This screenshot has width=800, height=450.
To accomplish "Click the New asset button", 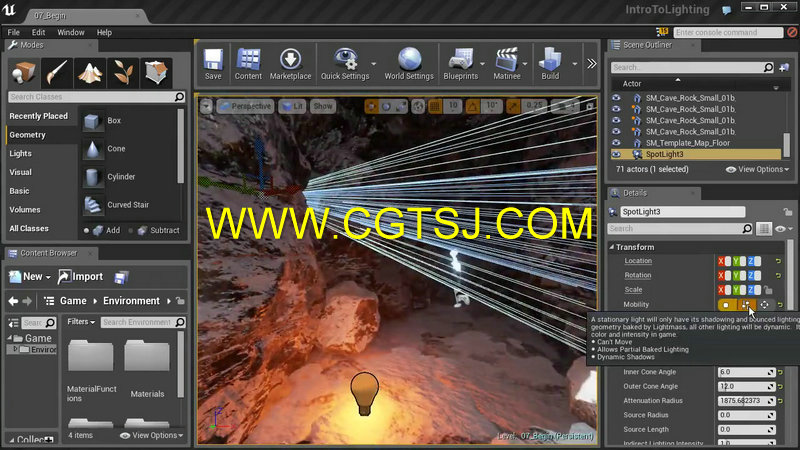I will pos(30,277).
